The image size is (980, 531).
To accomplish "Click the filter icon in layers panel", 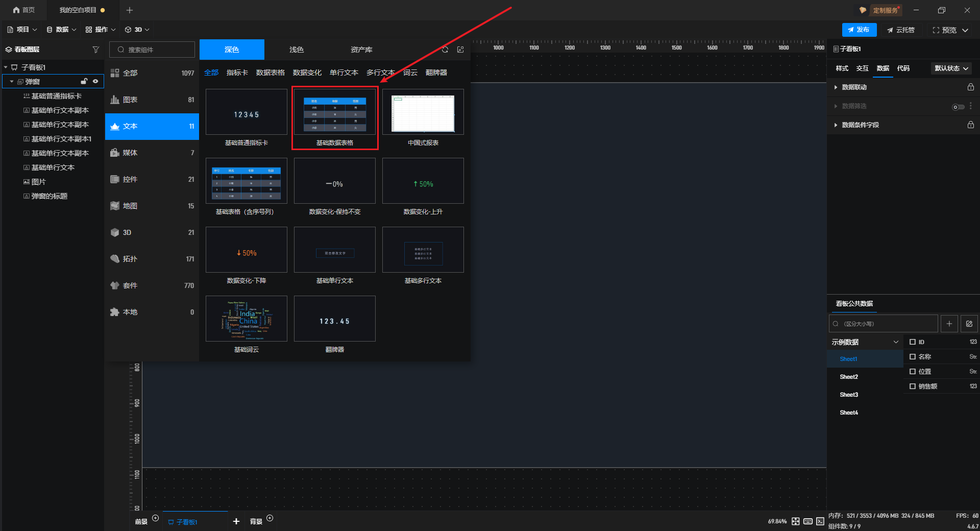I will (x=95, y=50).
